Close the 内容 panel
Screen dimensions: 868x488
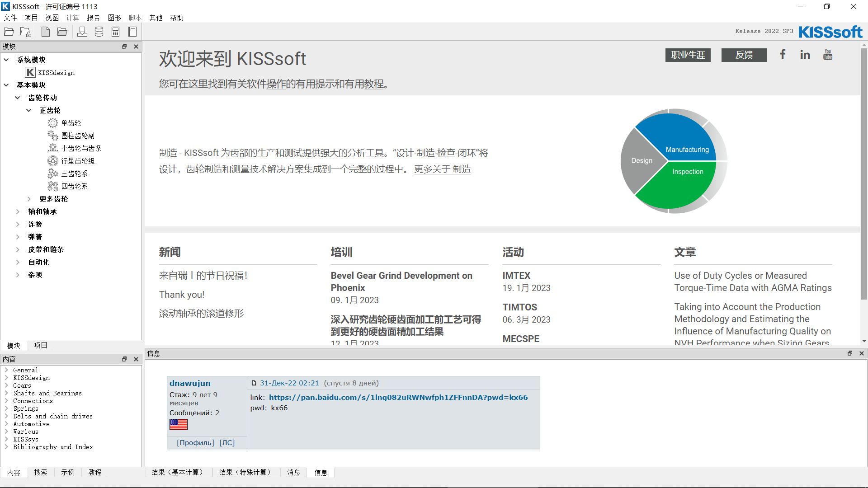click(x=136, y=359)
